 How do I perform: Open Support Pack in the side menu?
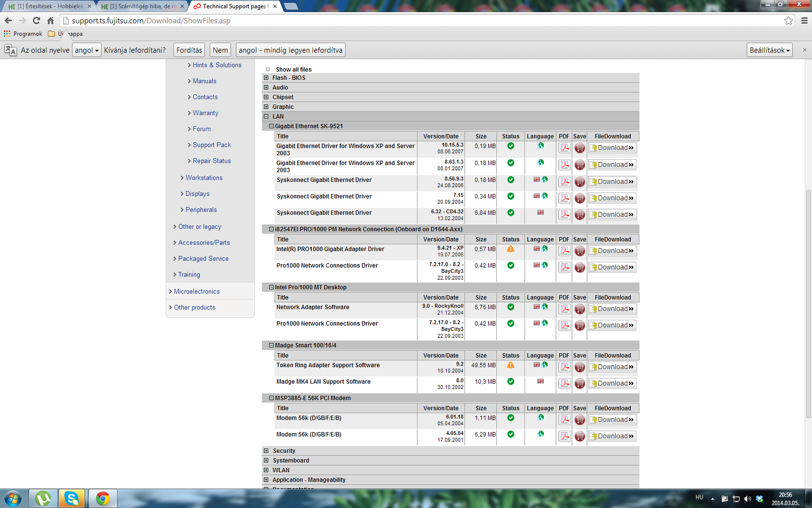[212, 145]
